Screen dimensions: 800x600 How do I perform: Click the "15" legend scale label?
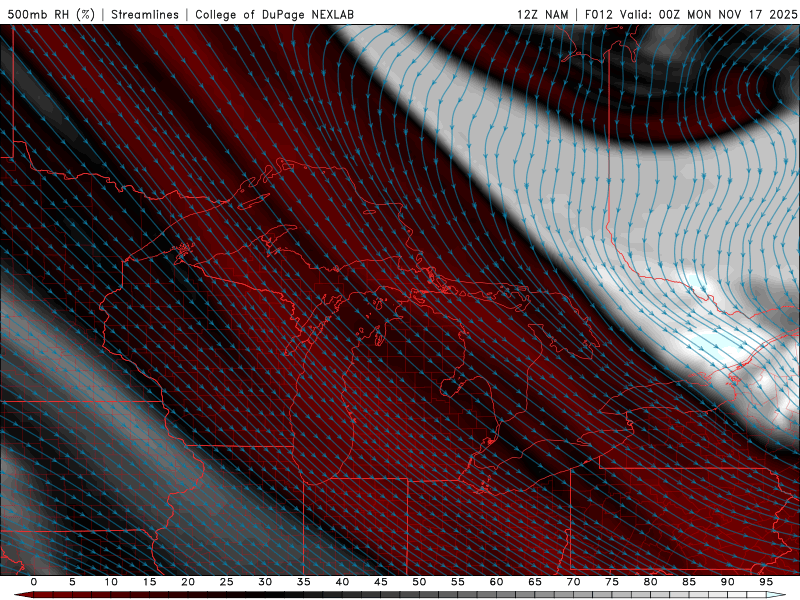[149, 582]
